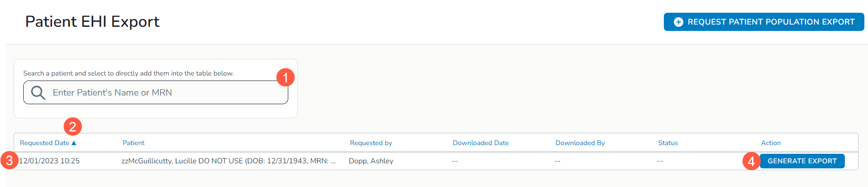Sort by the Patient column header
Screen dimensions: 868x187
134,143
